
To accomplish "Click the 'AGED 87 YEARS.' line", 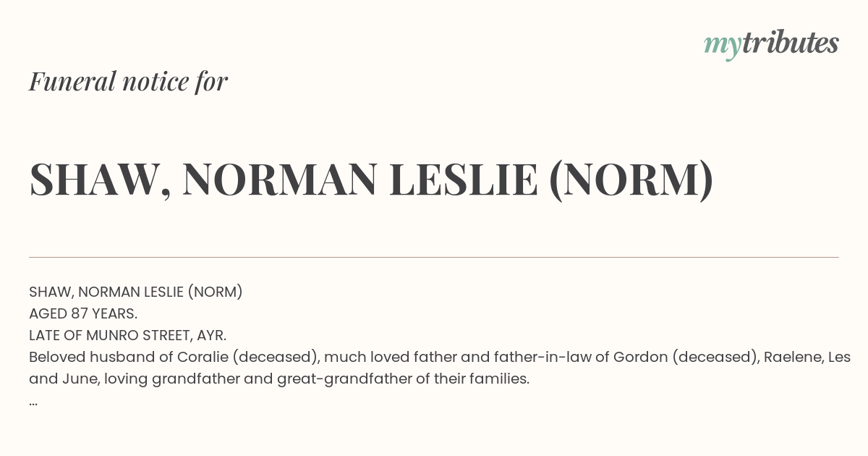I will [x=83, y=314].
